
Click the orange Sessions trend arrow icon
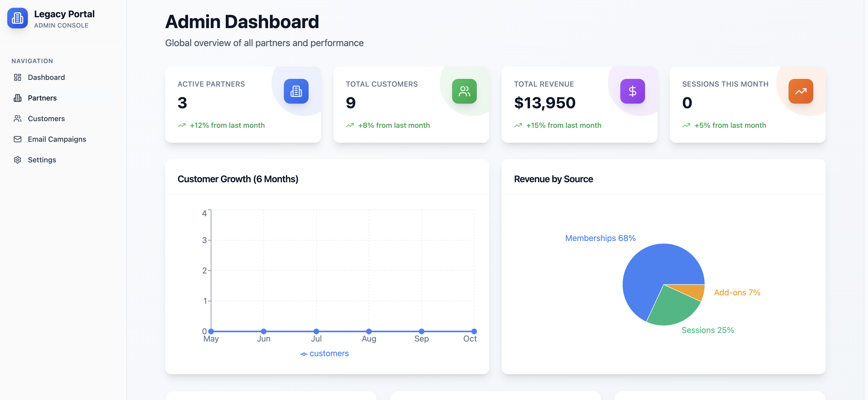click(x=800, y=91)
